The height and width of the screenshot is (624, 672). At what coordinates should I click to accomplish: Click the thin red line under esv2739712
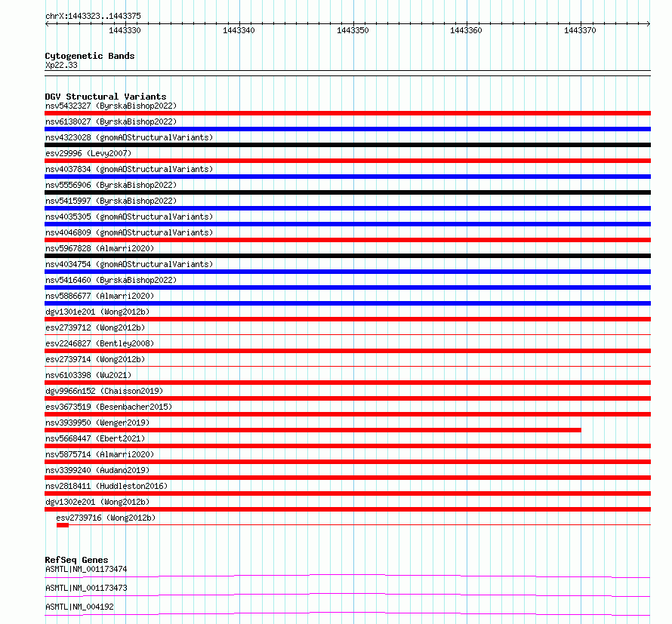pyautogui.click(x=347, y=335)
